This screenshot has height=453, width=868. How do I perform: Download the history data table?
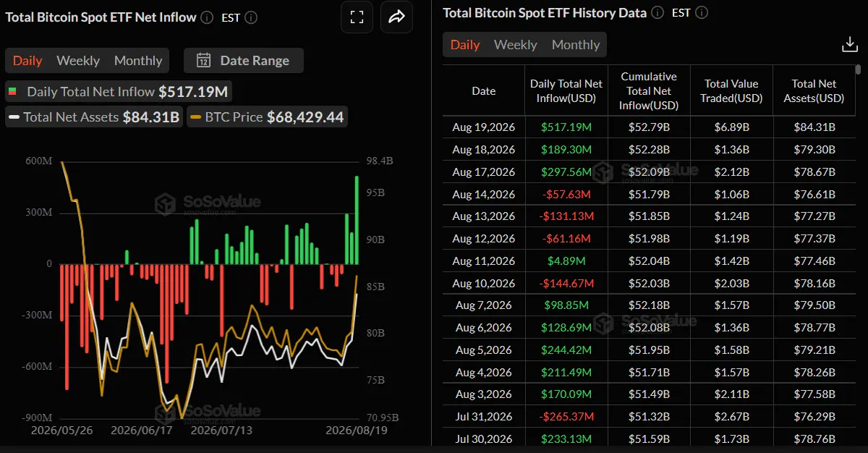[x=850, y=45]
